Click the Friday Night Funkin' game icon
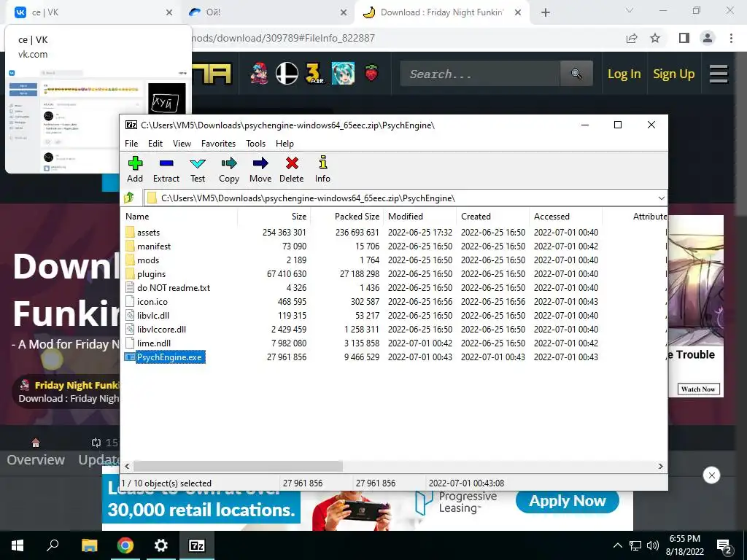The height and width of the screenshot is (560, 747). coord(259,74)
